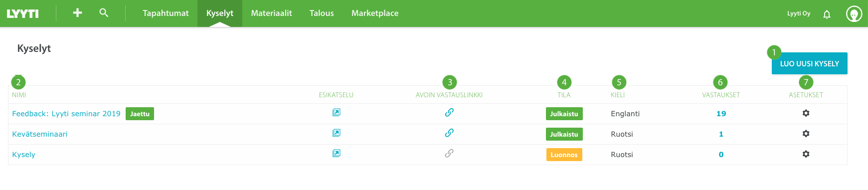Open preview icon for Kysely row
The image size is (868, 190).
337,154
